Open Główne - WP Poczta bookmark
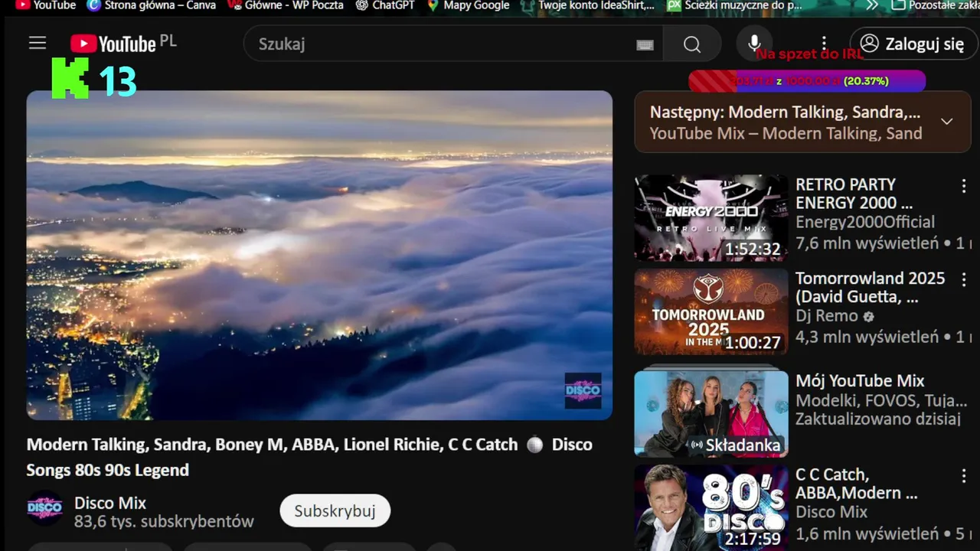Screen dimensions: 980x551 (x=286, y=5)
